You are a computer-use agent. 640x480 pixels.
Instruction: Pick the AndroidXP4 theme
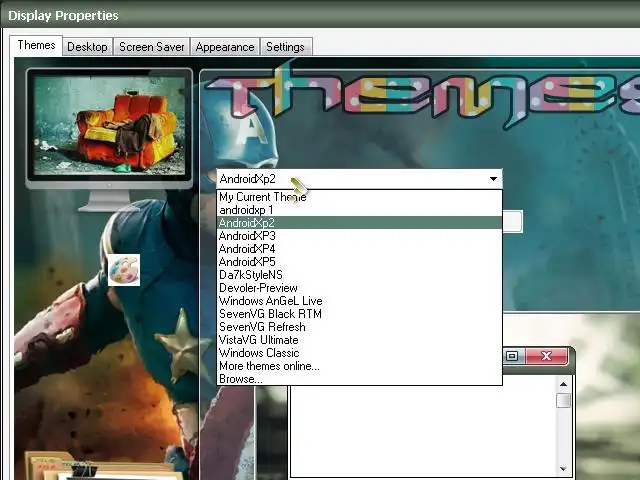point(359,249)
